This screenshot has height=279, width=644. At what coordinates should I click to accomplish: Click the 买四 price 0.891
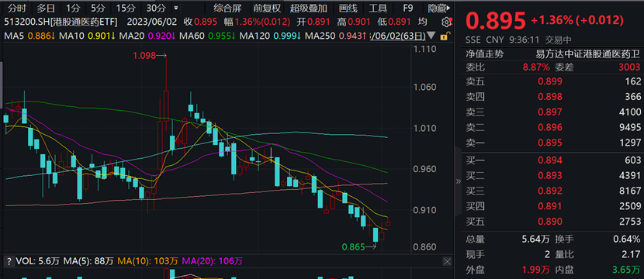click(550, 206)
